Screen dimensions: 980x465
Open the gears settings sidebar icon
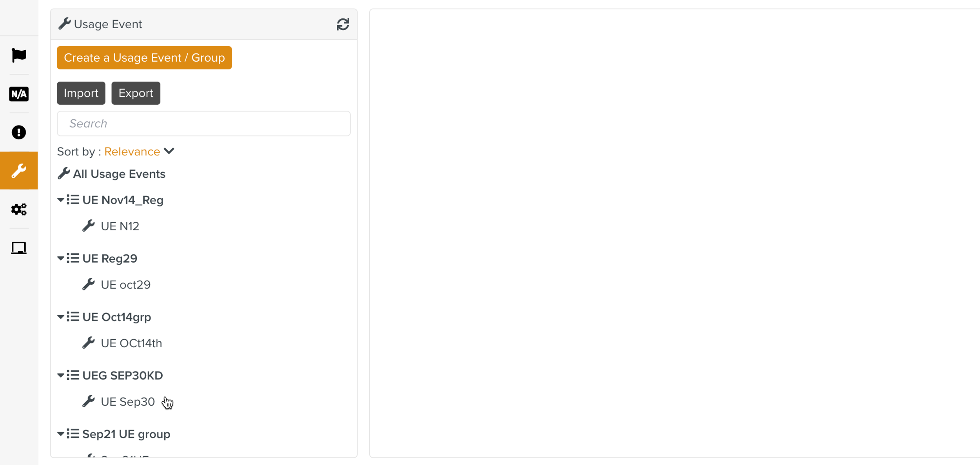coord(19,209)
